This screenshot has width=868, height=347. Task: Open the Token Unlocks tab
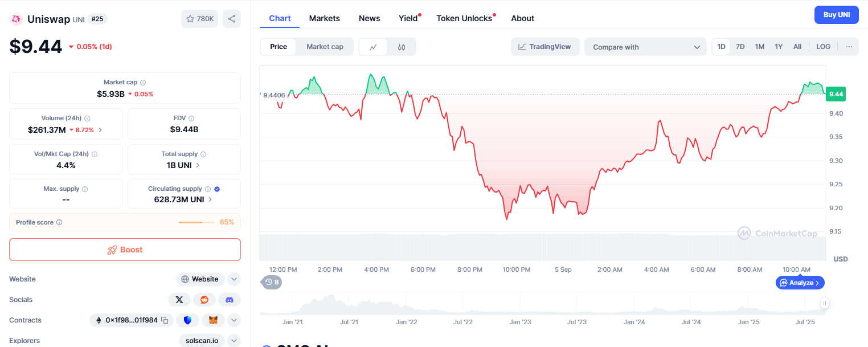click(x=464, y=18)
